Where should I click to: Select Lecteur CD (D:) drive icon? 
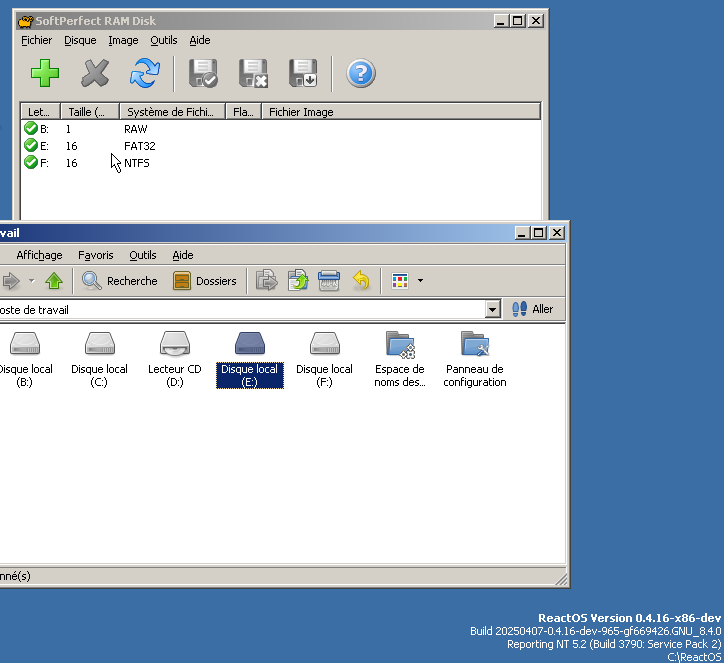(x=175, y=344)
